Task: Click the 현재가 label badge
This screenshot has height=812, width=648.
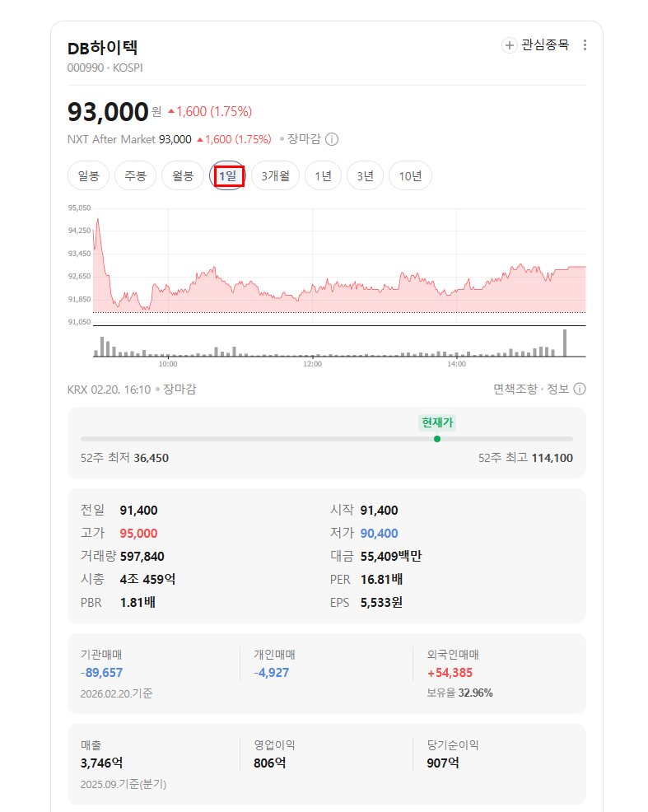Action: 437,422
